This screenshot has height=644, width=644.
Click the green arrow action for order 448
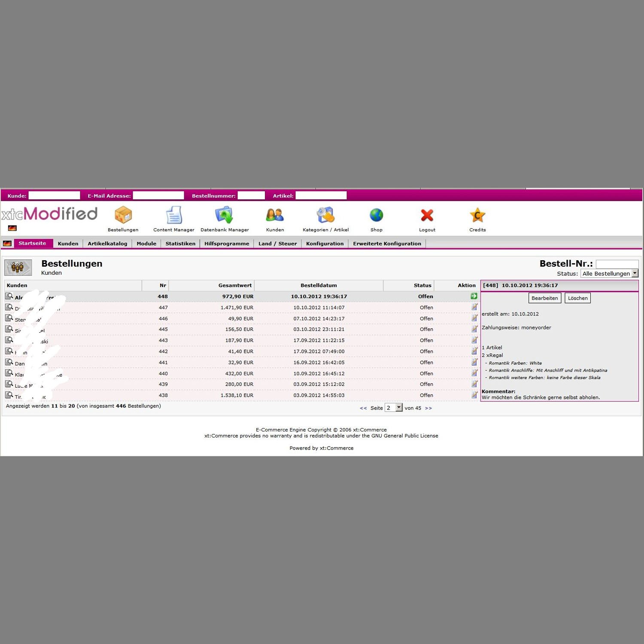tap(474, 296)
